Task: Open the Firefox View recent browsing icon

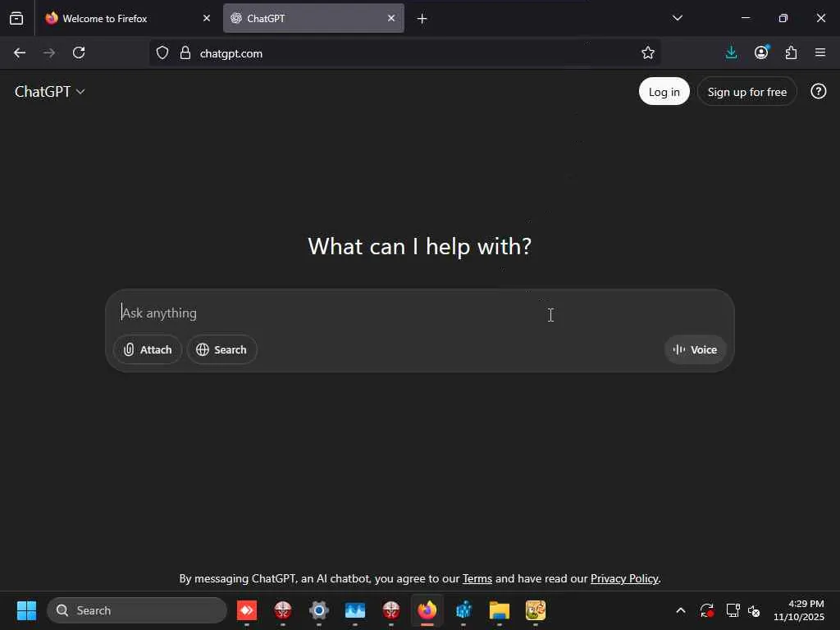Action: coord(16,18)
